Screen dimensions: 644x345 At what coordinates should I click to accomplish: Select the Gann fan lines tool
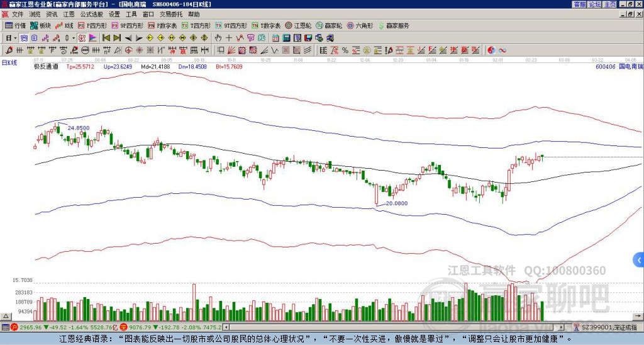coord(231,50)
